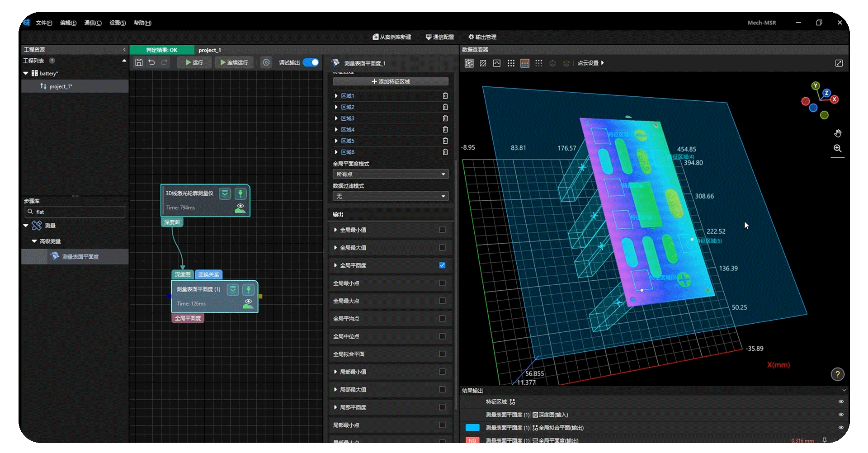This screenshot has width=868, height=453.
Task: Delete 区域6 with its trash icon
Action: point(445,152)
